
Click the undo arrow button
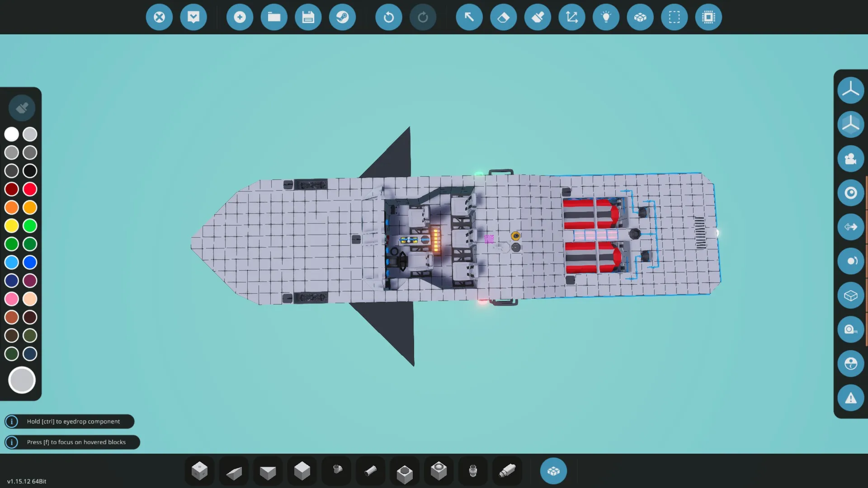[388, 17]
